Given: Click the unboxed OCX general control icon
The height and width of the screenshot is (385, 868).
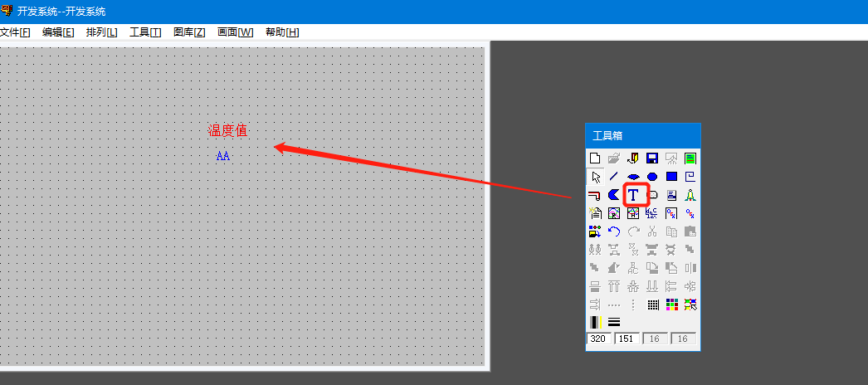Looking at the screenshot, I should tap(690, 213).
